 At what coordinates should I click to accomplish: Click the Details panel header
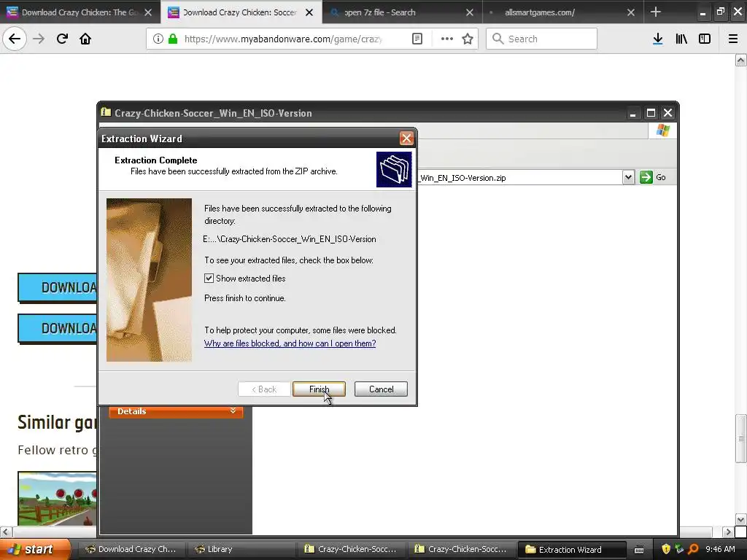pyautogui.click(x=176, y=411)
